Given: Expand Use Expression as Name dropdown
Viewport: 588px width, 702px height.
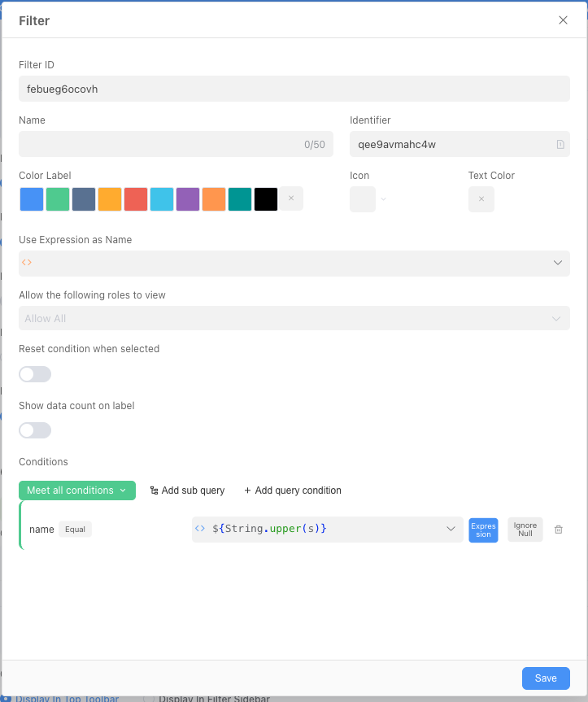Looking at the screenshot, I should tap(557, 263).
